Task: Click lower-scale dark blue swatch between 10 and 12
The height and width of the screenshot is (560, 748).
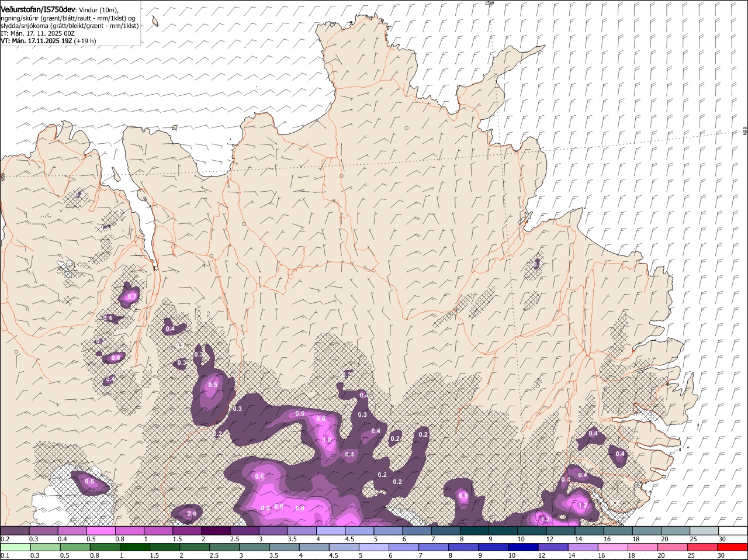Action: 524,547
